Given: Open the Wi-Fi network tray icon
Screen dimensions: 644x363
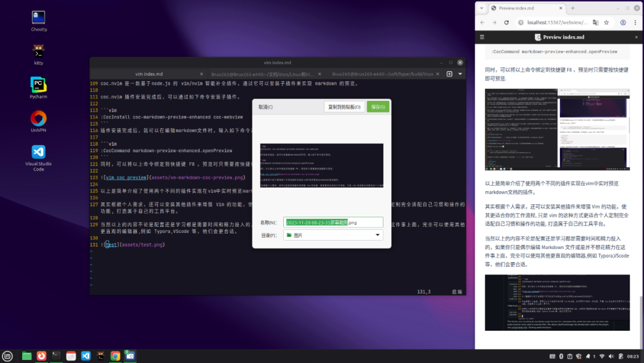Looking at the screenshot, I should tap(602, 356).
